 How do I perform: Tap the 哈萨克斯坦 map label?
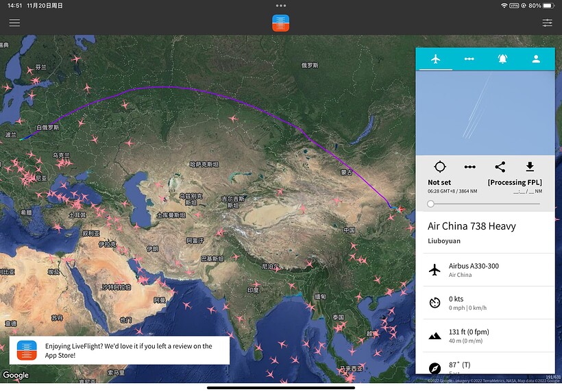pos(204,164)
